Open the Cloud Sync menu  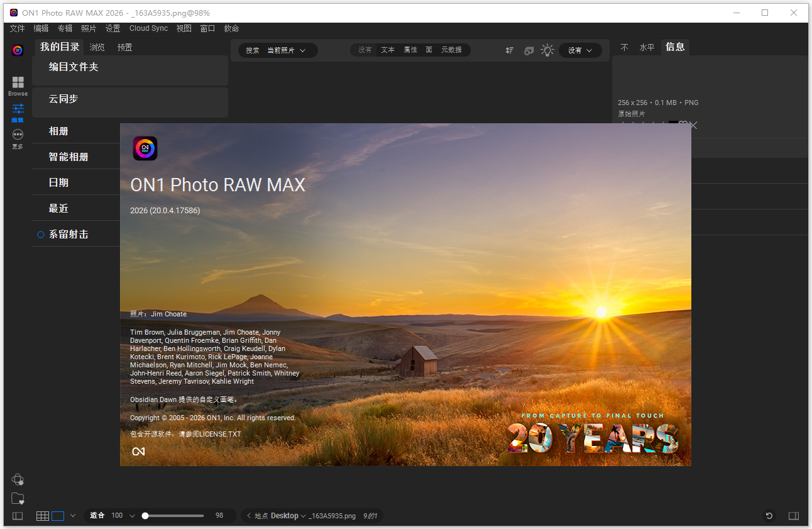point(148,28)
